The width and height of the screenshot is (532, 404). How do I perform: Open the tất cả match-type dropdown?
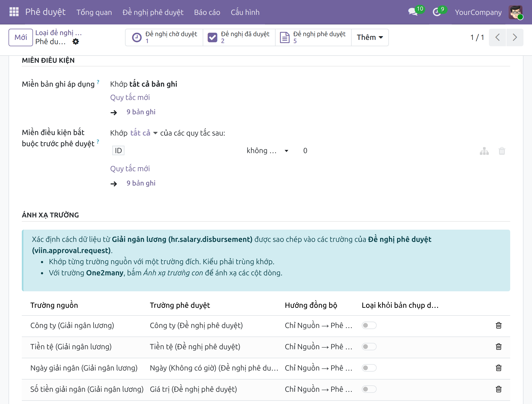pyautogui.click(x=144, y=133)
